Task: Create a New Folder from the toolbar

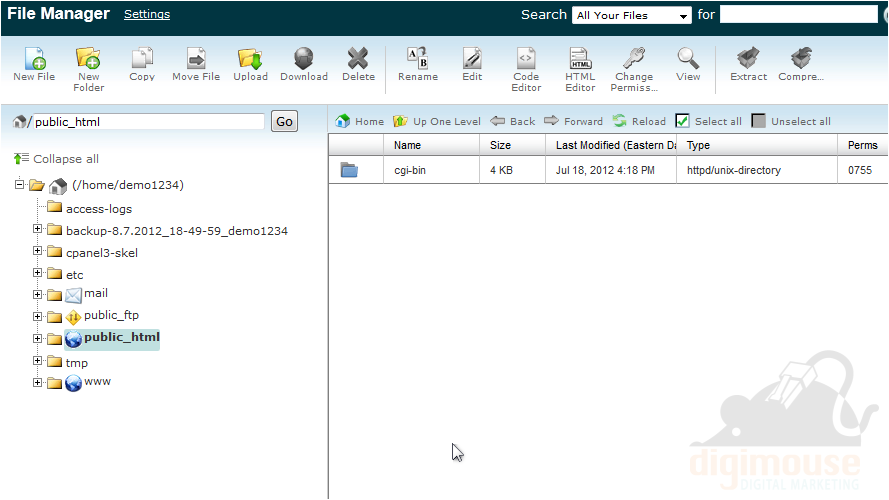Action: (88, 69)
